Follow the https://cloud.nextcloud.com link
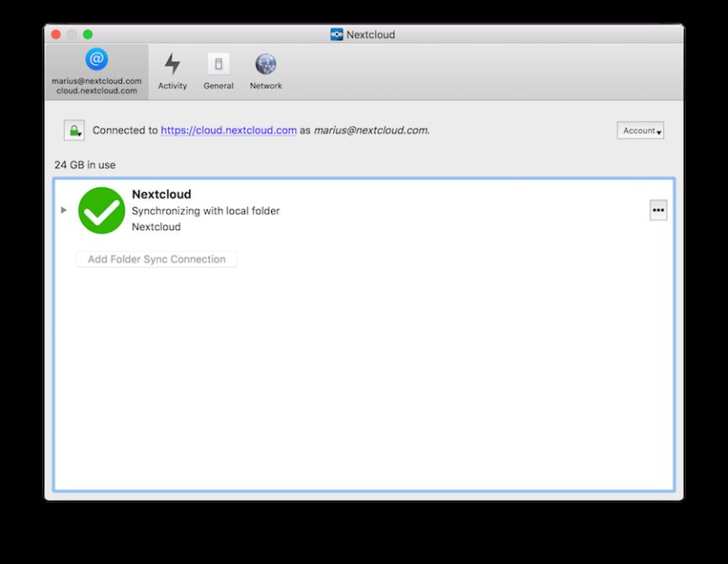This screenshot has width=728, height=564. tap(228, 130)
